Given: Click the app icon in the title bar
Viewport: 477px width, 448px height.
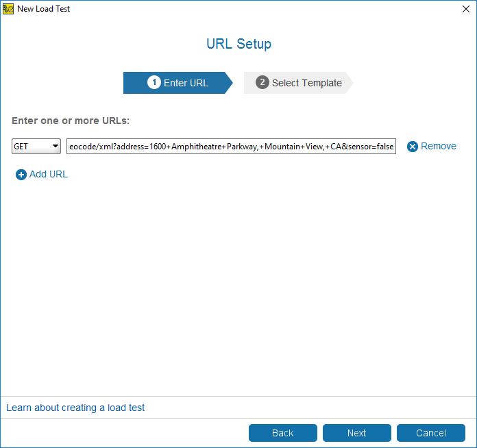Looking at the screenshot, I should pyautogui.click(x=8, y=9).
